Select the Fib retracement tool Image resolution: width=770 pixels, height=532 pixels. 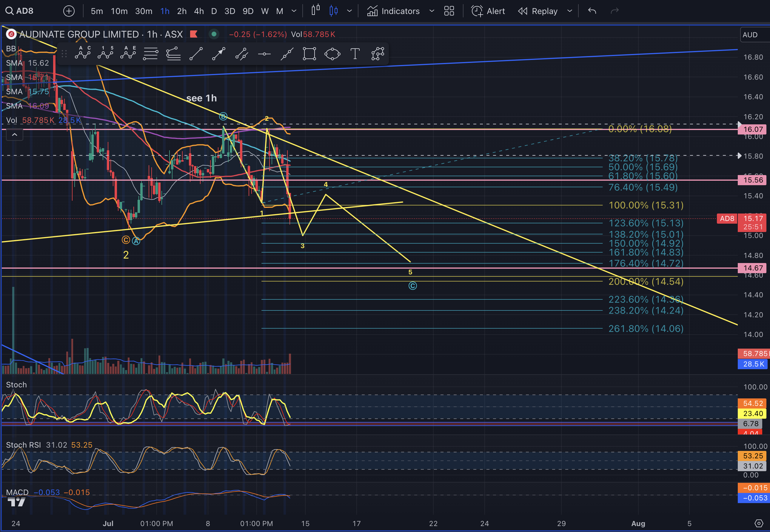(150, 54)
